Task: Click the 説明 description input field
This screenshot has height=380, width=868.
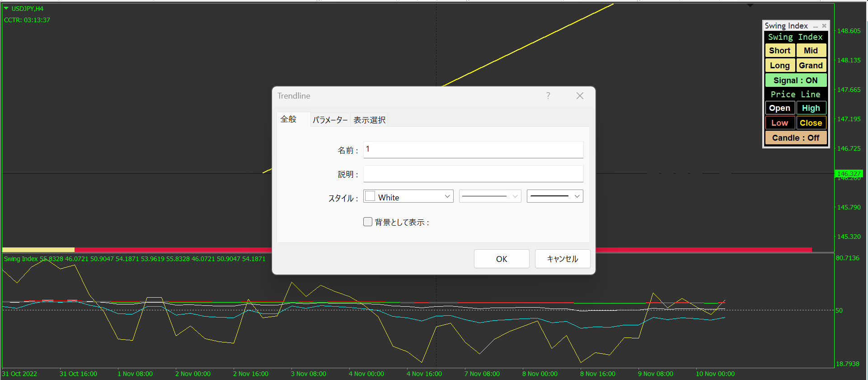Action: 473,174
